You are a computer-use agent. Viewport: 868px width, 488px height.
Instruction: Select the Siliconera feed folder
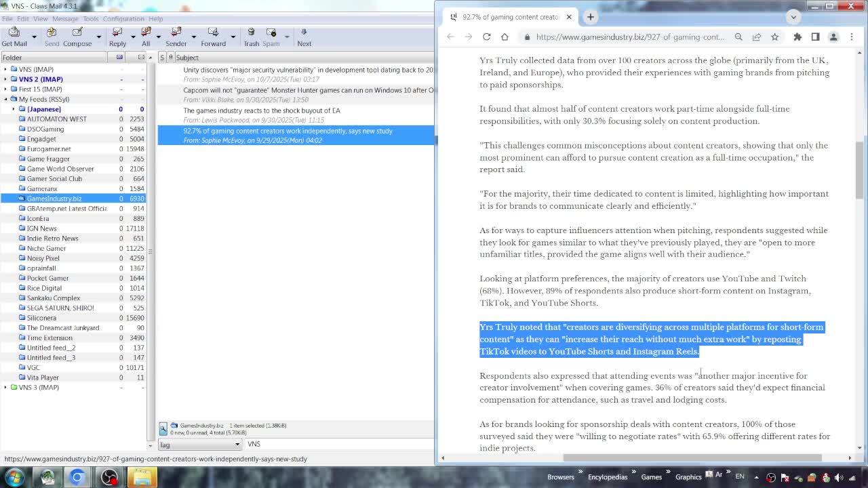[x=41, y=318]
